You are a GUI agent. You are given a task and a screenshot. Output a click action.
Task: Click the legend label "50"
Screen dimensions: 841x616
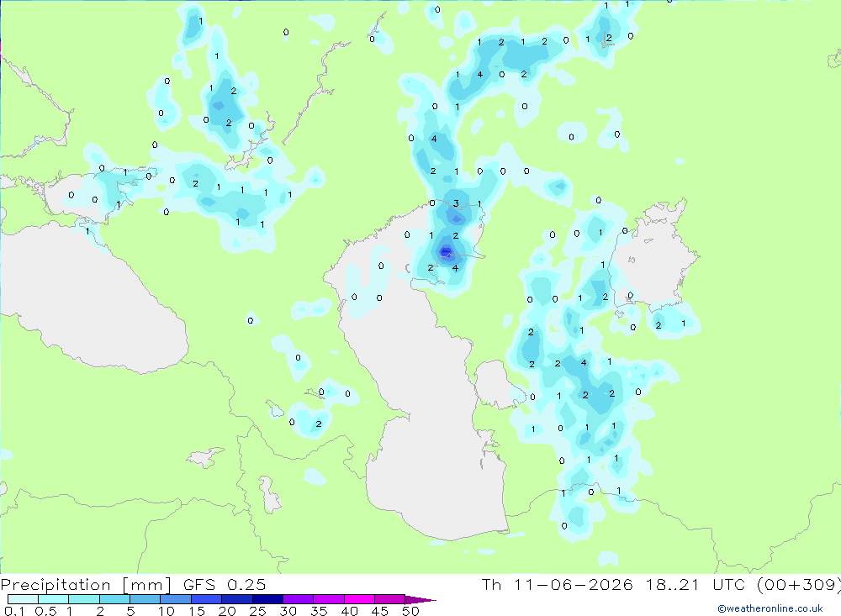[410, 611]
